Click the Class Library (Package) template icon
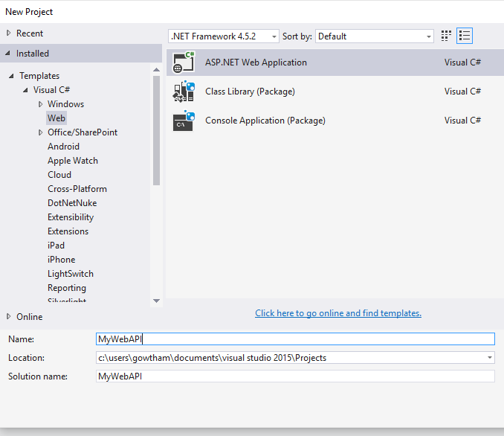 (184, 92)
